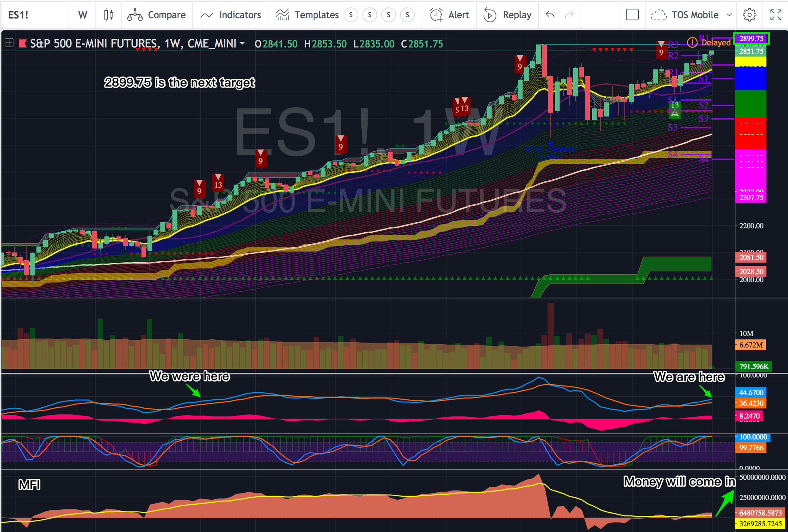
Task: Select '2899.75 is the next target' annotation
Action: click(x=180, y=82)
